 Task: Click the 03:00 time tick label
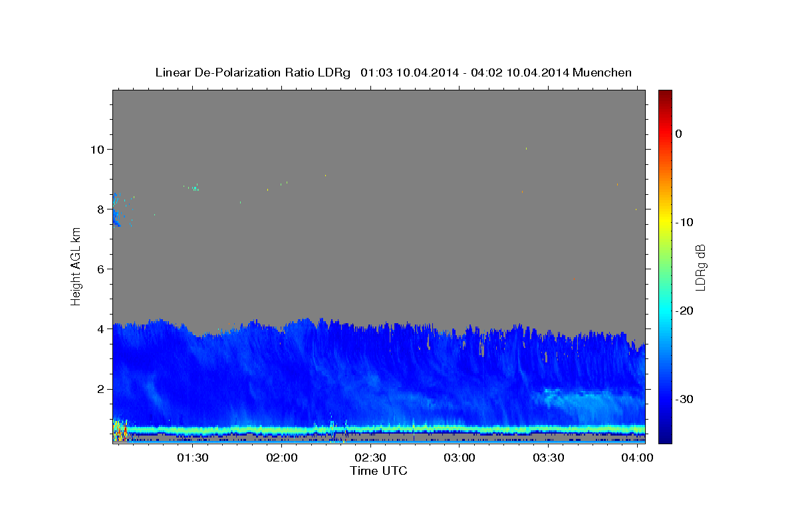460,458
